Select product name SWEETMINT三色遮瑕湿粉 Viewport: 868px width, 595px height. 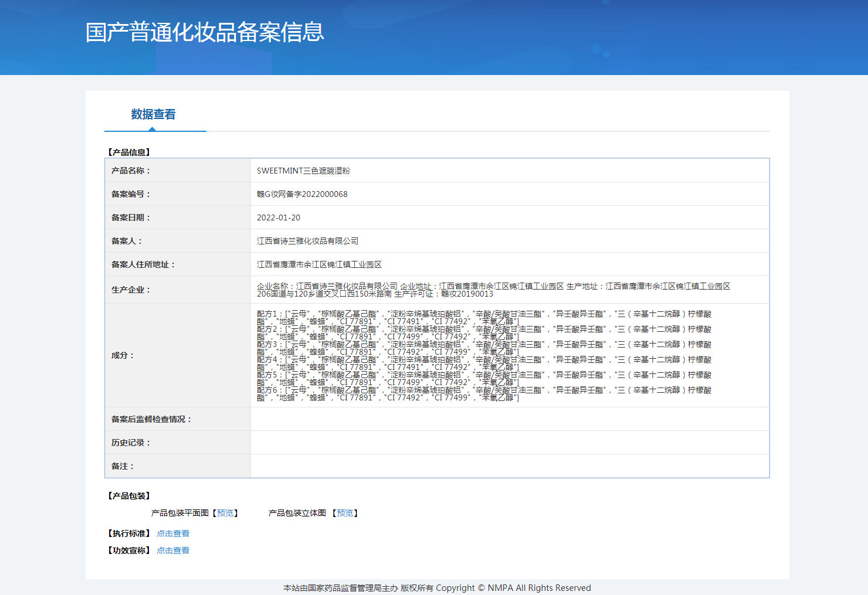303,171
